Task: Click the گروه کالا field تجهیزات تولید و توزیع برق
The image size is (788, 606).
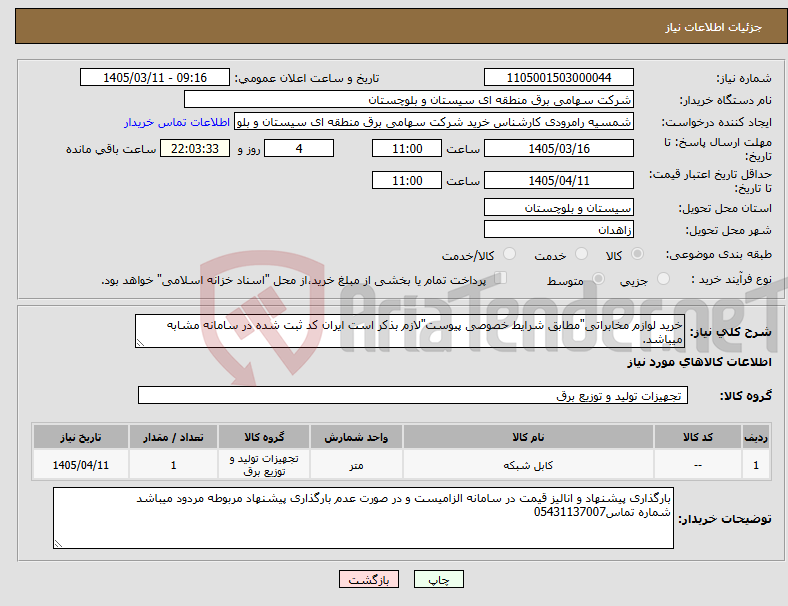Action: 413,395
